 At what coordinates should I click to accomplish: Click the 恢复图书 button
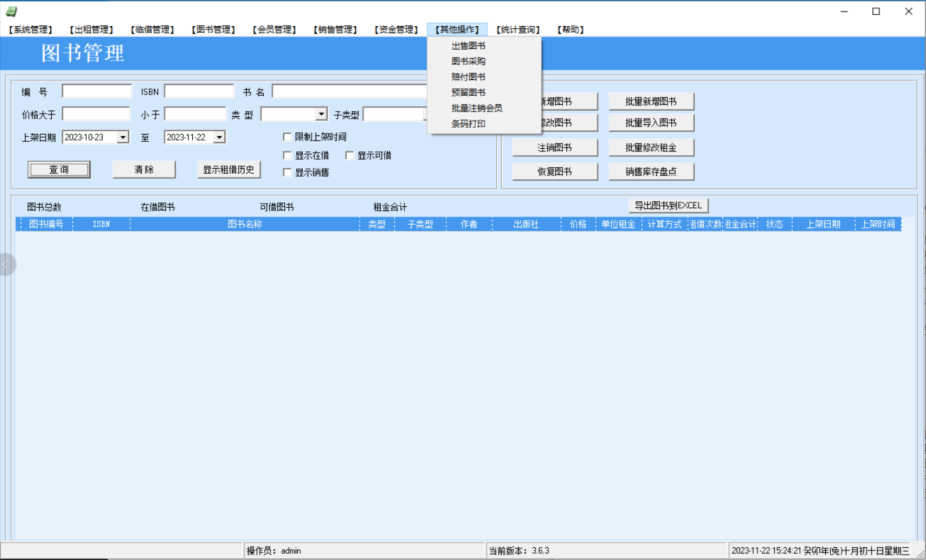[554, 171]
